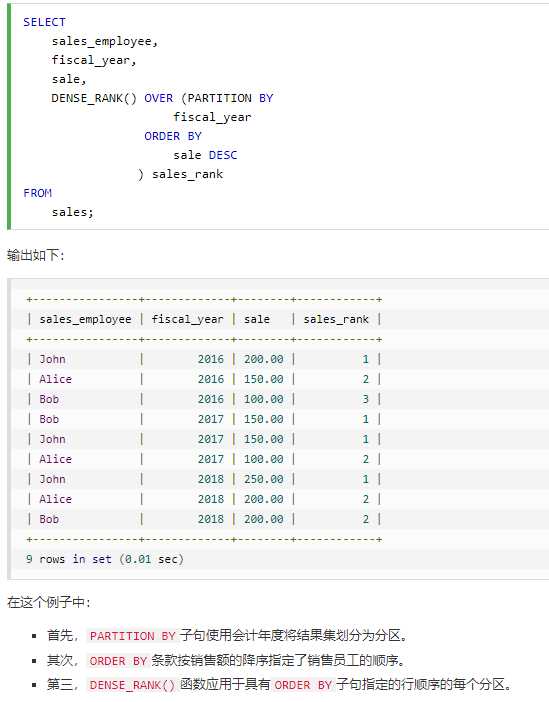Click sale value 200.00 in John's 2016 row
Viewport: 549px width, 702px height.
pos(263,359)
